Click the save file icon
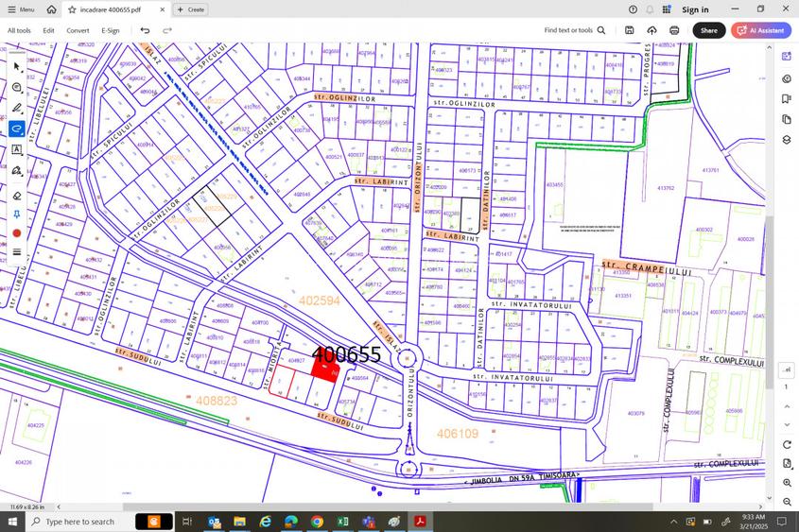This screenshot has width=799, height=532. coord(630,30)
